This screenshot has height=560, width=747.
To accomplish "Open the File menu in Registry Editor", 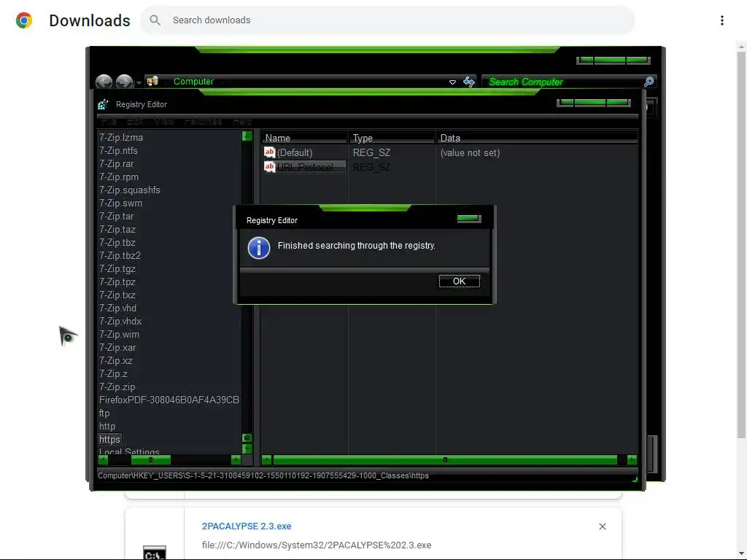I will (109, 122).
